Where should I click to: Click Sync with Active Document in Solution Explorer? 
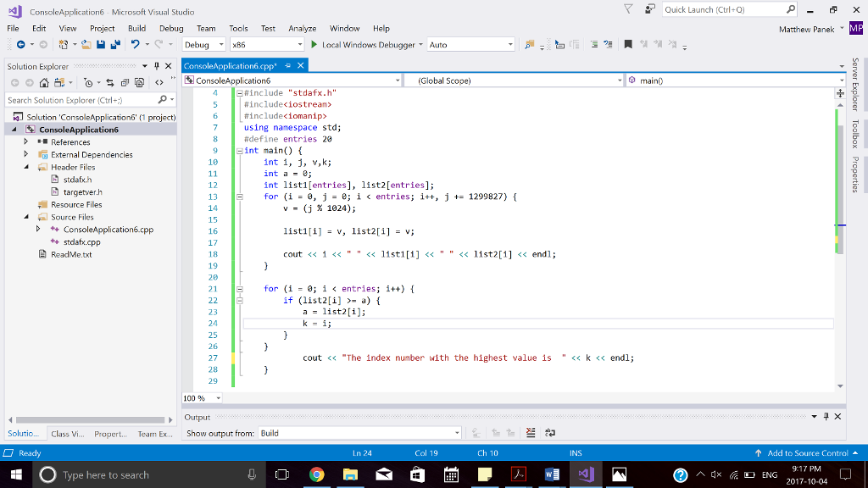110,82
